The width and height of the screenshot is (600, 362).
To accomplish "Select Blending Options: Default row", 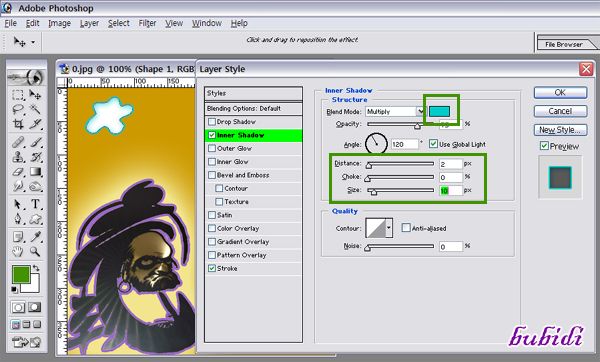I will pyautogui.click(x=253, y=109).
